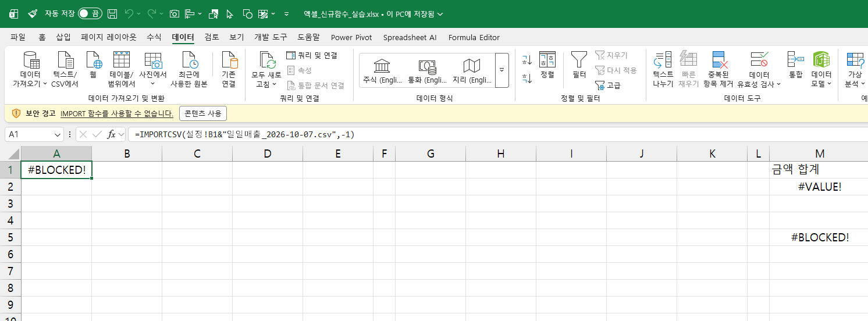This screenshot has width=868, height=321.
Task: Open the Power Pivot tab
Action: [351, 37]
